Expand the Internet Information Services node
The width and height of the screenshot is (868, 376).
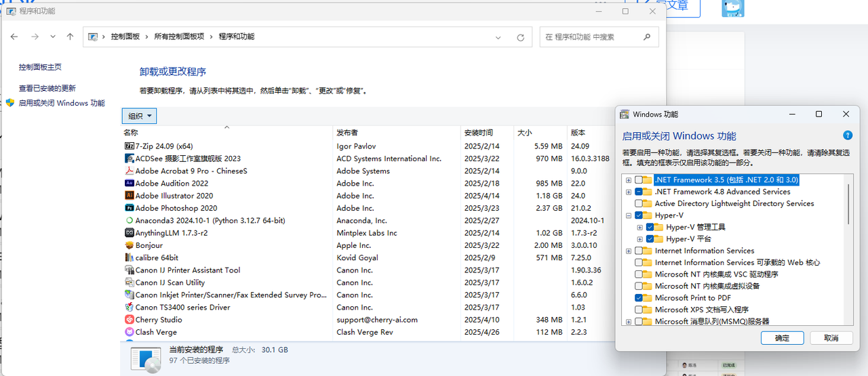point(629,251)
